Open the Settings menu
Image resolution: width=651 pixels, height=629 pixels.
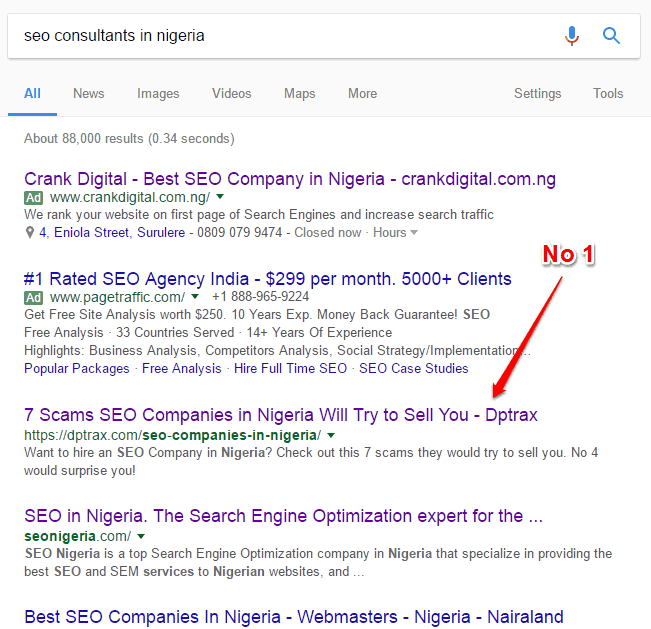538,94
